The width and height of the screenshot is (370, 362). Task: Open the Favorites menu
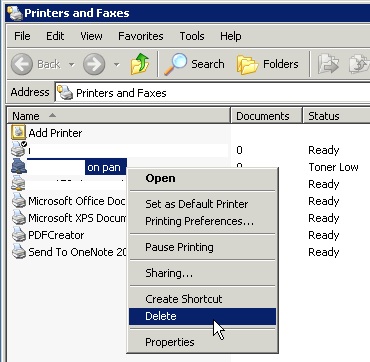pyautogui.click(x=141, y=36)
